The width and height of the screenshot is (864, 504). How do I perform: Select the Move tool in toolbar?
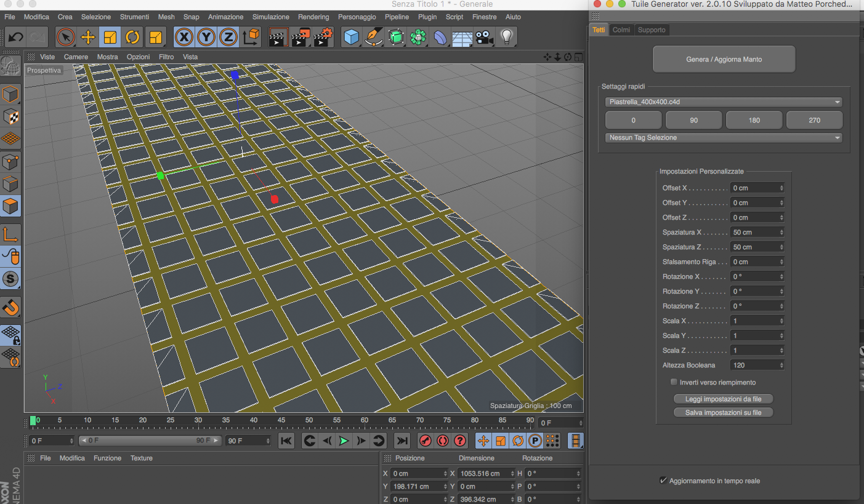point(88,38)
